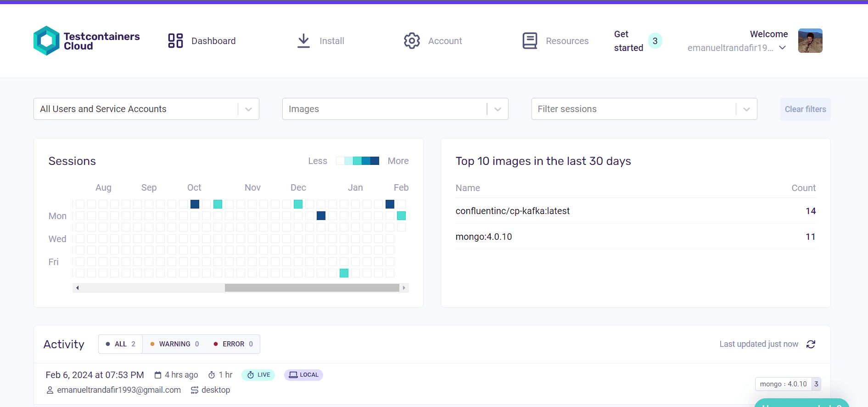
Task: Click the teal Monday square in February
Action: point(401,215)
